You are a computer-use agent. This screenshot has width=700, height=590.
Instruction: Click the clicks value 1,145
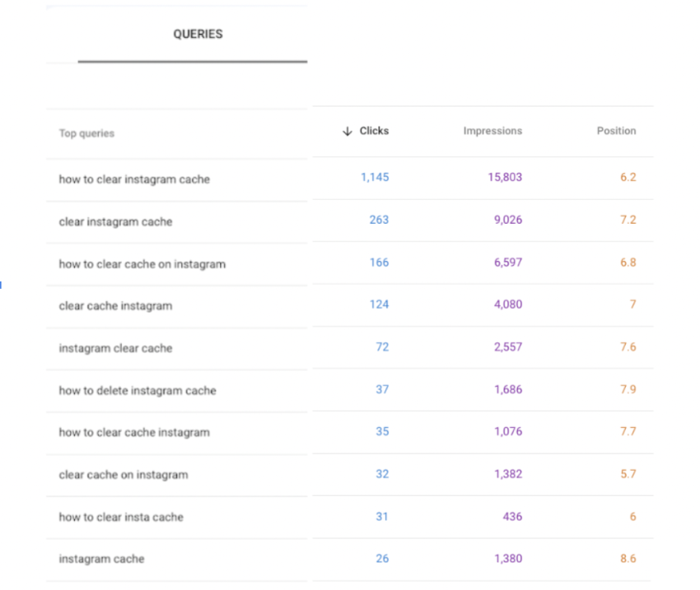pos(375,177)
